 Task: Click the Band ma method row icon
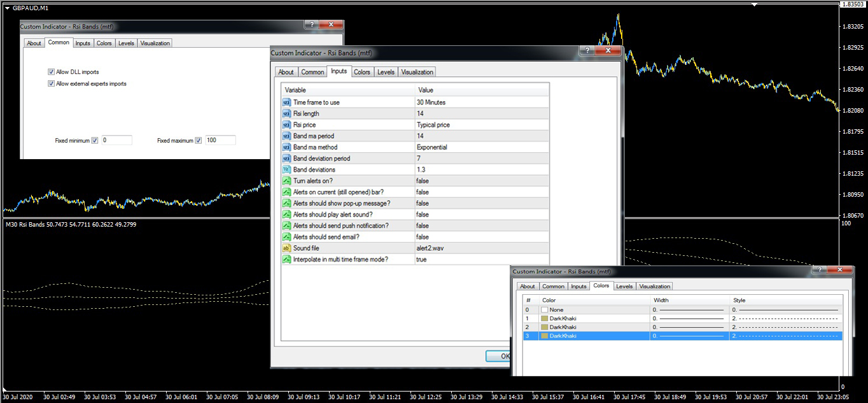[286, 147]
